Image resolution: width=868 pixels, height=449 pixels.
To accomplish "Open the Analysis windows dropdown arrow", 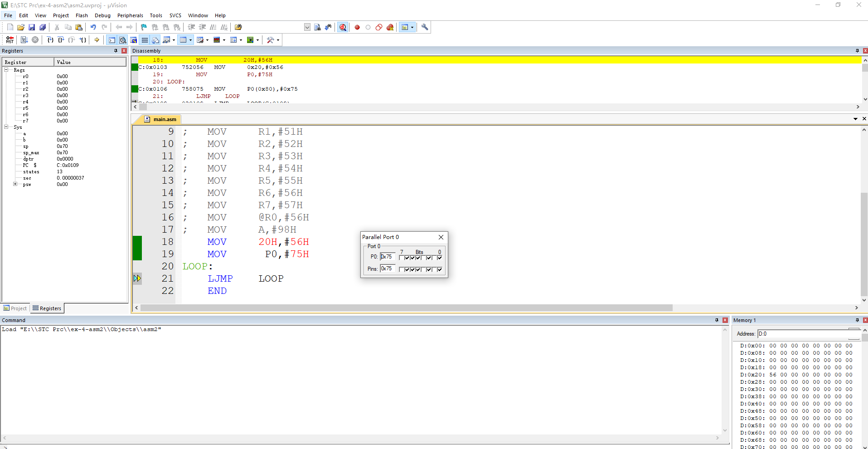I will 224,40.
